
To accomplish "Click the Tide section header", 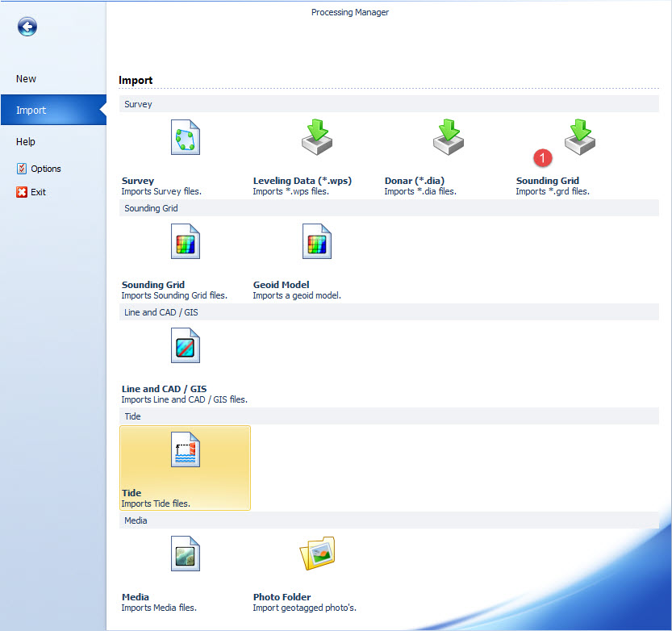I will pos(132,416).
